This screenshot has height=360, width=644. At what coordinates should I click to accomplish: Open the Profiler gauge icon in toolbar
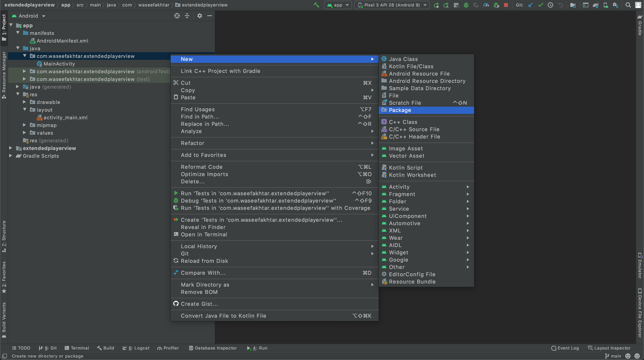point(486,5)
